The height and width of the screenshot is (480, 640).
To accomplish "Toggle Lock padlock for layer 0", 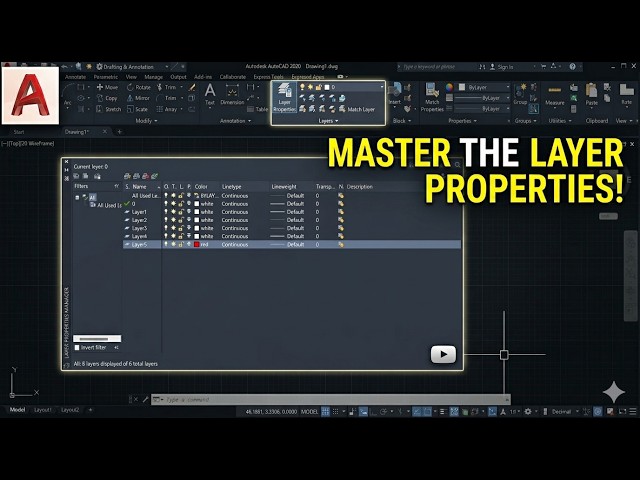I will tap(181, 204).
